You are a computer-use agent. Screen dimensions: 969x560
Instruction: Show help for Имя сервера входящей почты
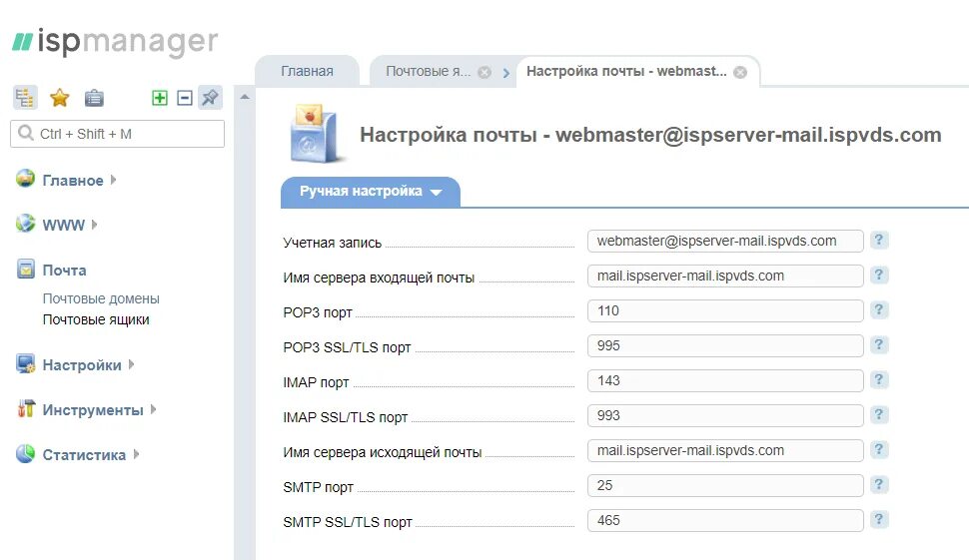pyautogui.click(x=879, y=275)
